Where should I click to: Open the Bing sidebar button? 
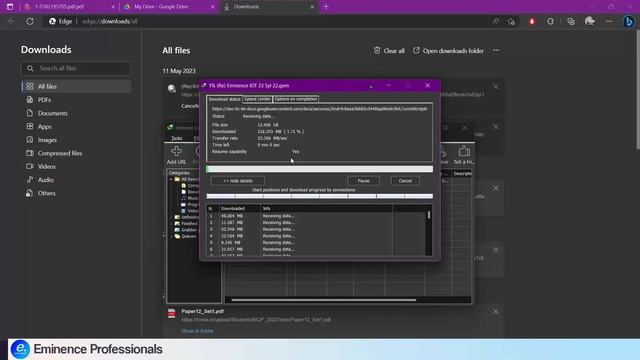point(629,21)
